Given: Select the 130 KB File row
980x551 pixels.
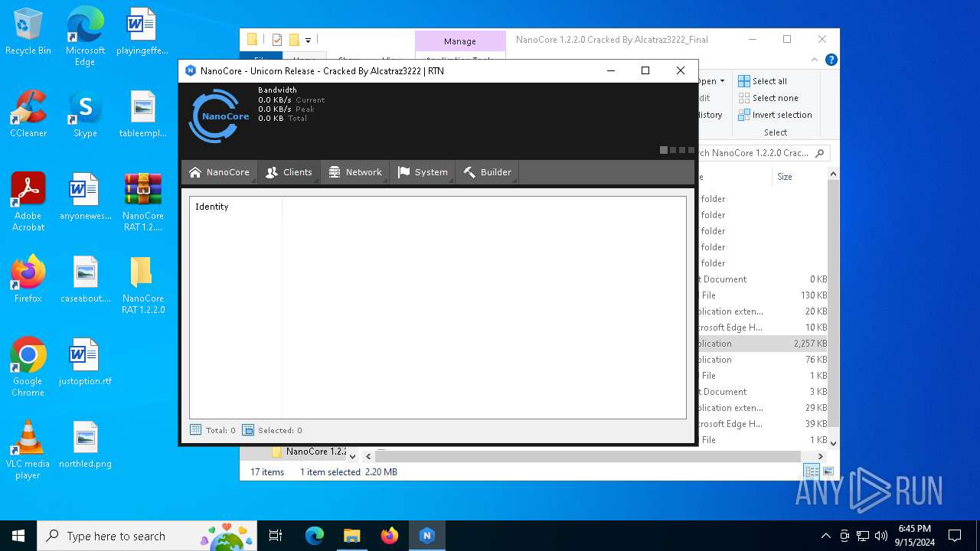Looking at the screenshot, I should point(763,295).
